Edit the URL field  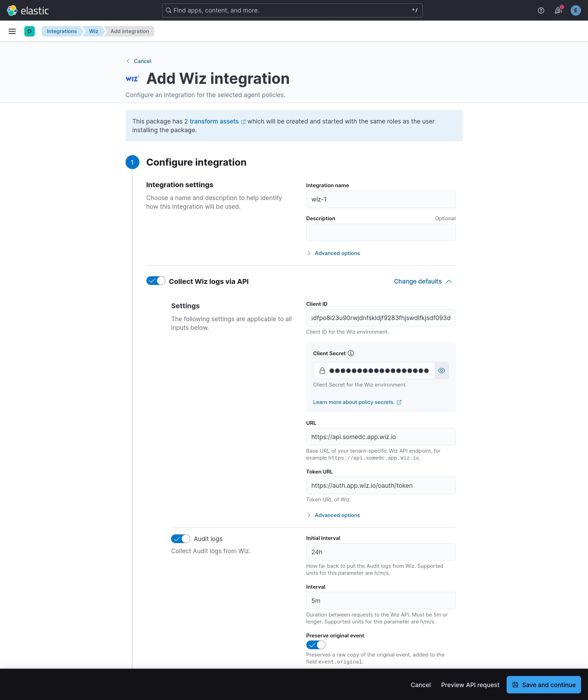pyautogui.click(x=381, y=437)
